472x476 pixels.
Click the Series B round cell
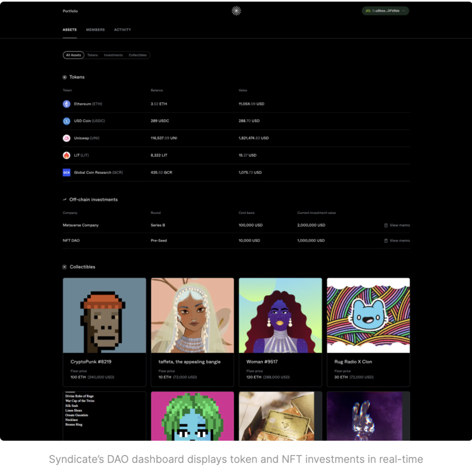(158, 225)
